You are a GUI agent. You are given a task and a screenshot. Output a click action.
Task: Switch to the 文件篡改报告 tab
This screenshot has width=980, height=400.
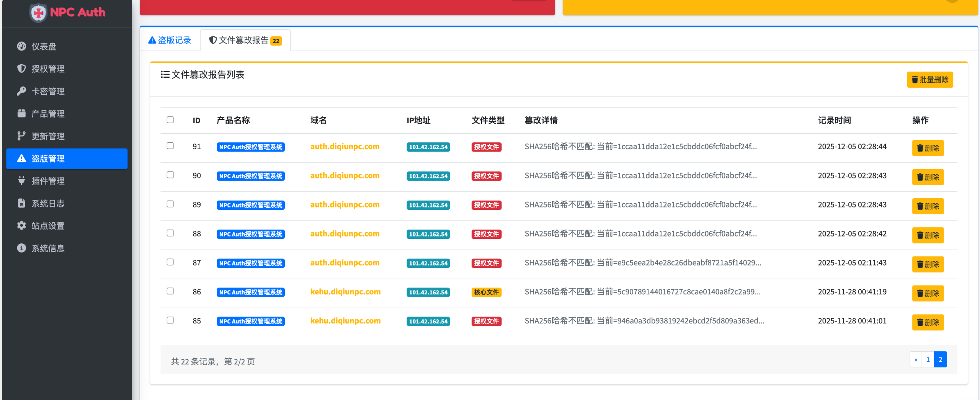click(245, 40)
